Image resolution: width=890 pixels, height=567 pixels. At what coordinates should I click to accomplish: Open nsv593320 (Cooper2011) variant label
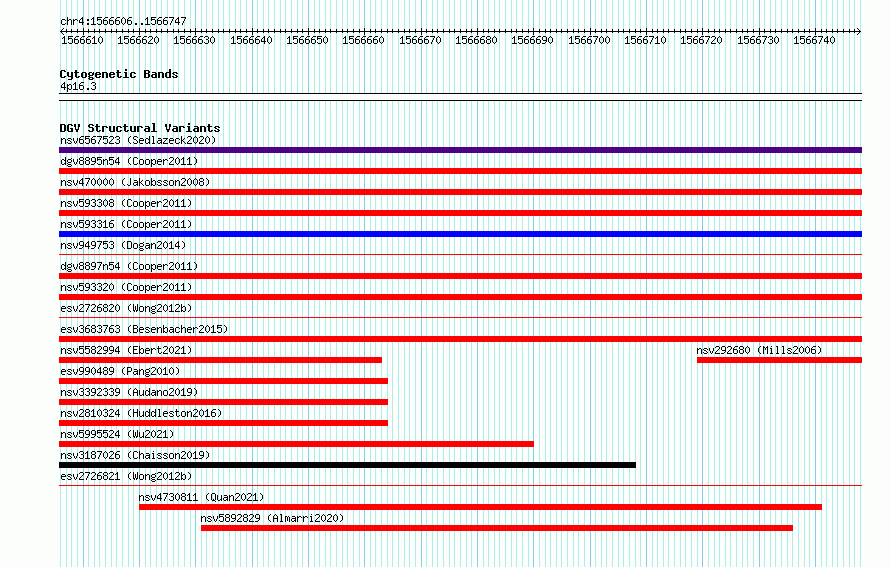126,287
